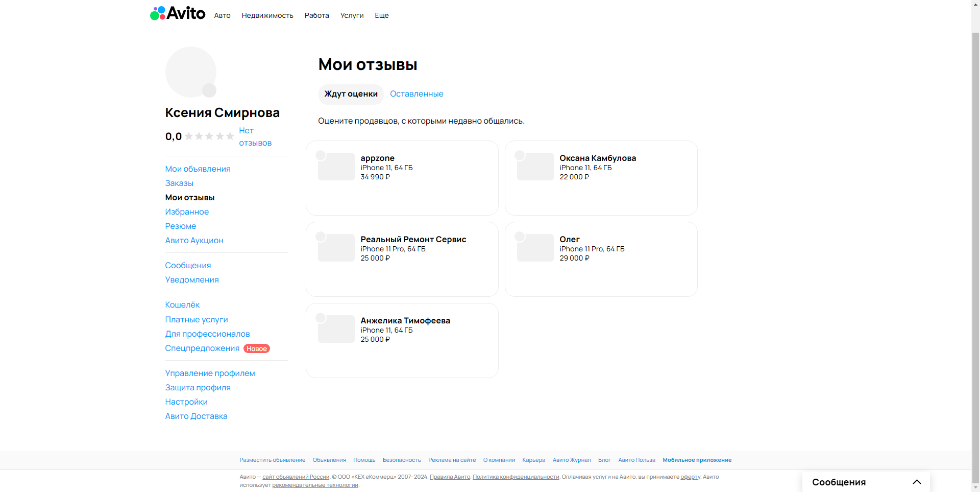The width and height of the screenshot is (980, 492).
Task: Open Спецпредложения link
Action: 202,348
